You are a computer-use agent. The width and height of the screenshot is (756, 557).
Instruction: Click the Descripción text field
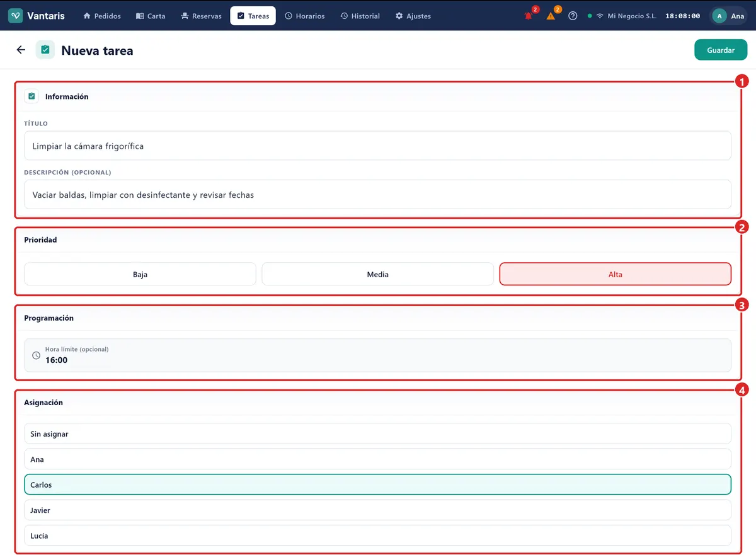tap(378, 195)
